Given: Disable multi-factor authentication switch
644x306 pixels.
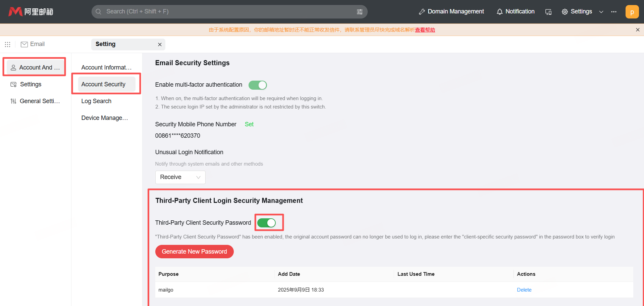Looking at the screenshot, I should click(258, 85).
